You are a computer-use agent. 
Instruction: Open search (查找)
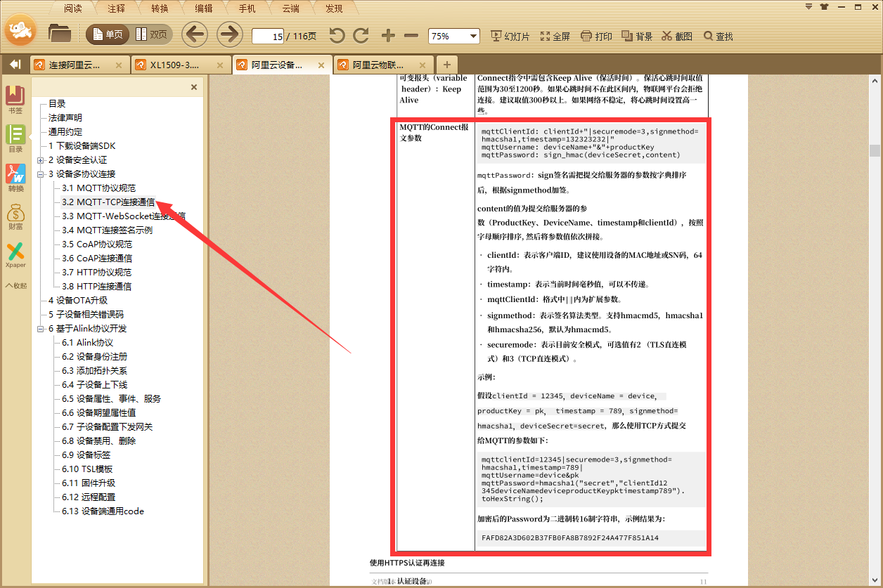click(718, 36)
